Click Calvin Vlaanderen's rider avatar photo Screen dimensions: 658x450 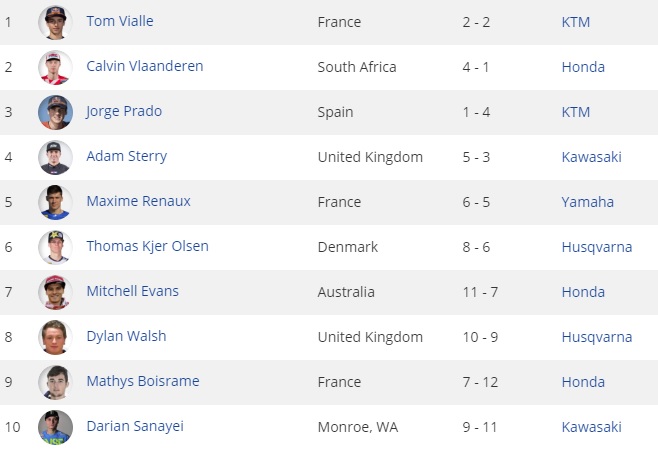coord(55,67)
